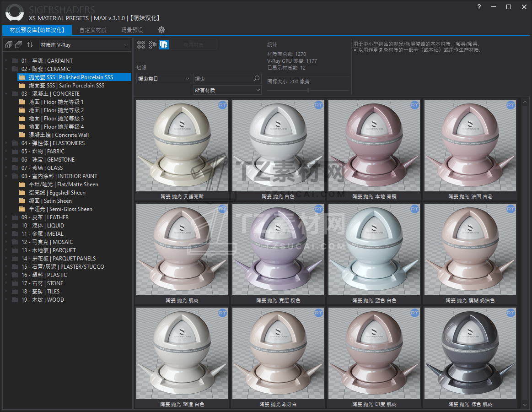Click the RT badge on 陶瓷 抛光 蓝色 白色

point(414,209)
